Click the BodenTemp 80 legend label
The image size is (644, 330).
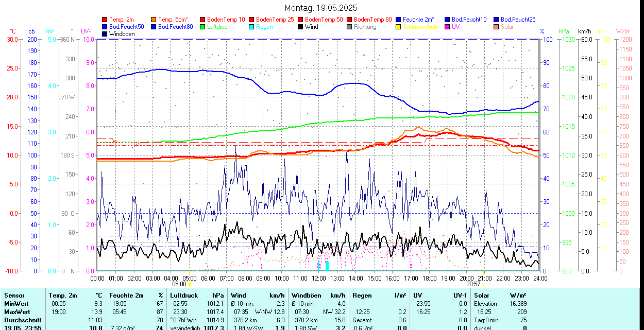tap(373, 20)
